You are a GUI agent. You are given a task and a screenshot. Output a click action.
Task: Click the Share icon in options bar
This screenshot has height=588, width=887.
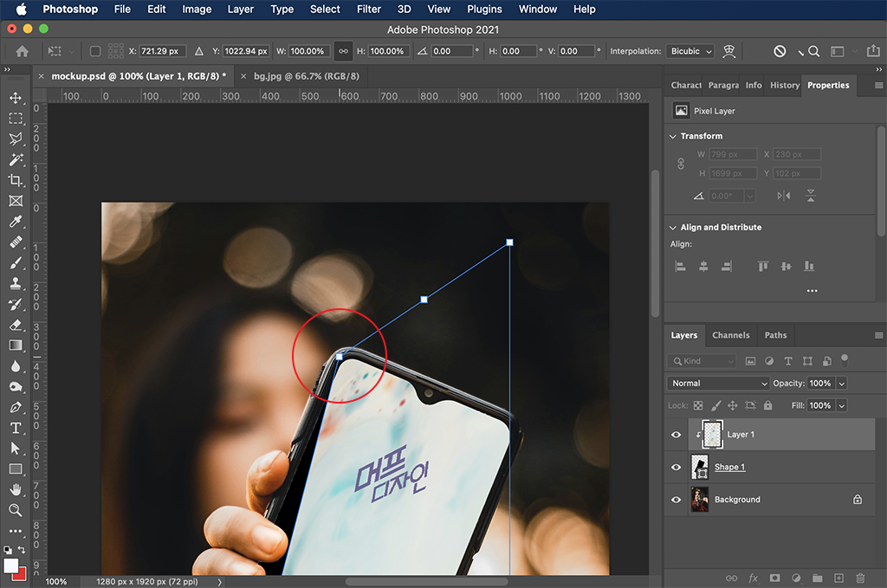tap(873, 51)
